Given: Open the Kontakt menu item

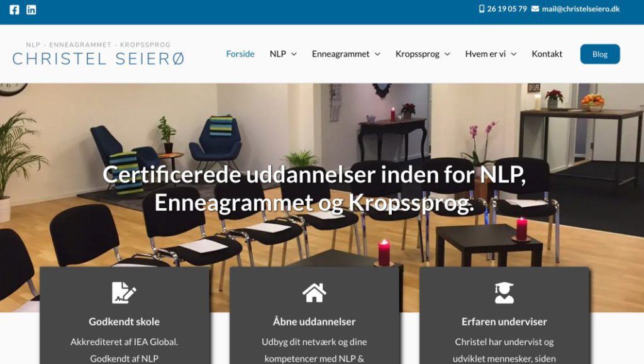Looking at the screenshot, I should point(547,54).
